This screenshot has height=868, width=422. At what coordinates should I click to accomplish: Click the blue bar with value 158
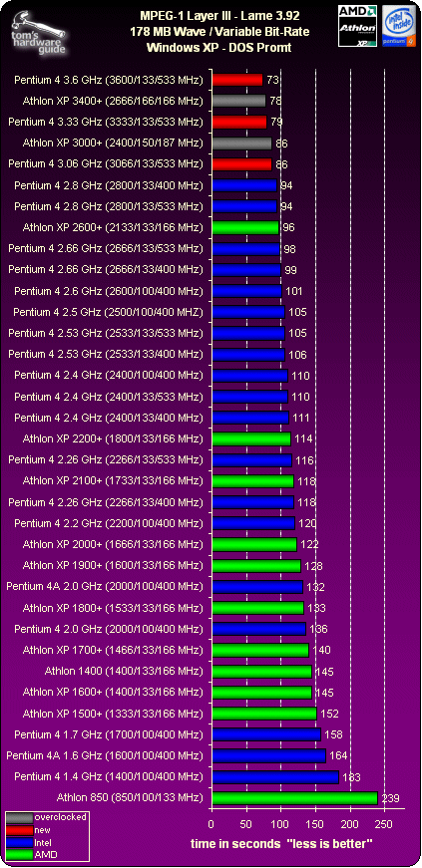tap(266, 734)
